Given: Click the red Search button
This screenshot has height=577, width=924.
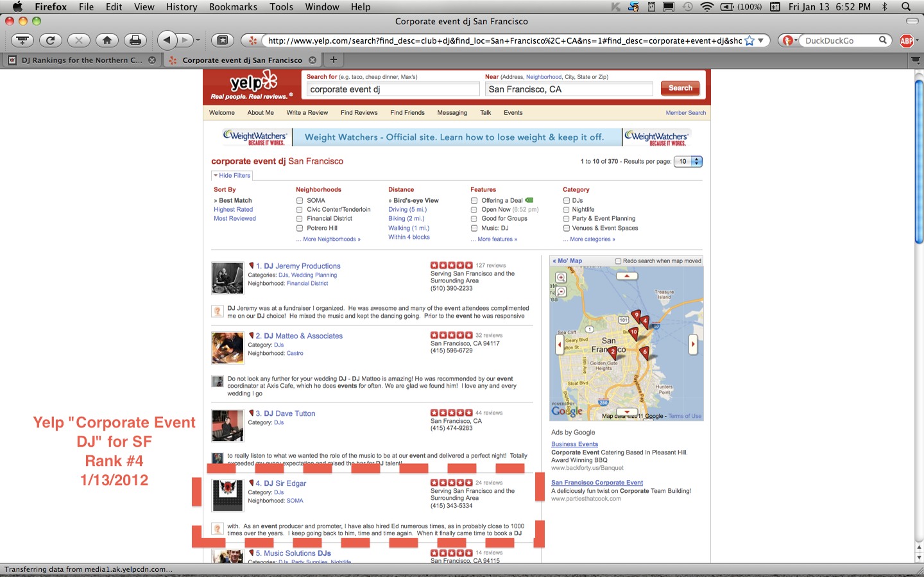Looking at the screenshot, I should [680, 88].
